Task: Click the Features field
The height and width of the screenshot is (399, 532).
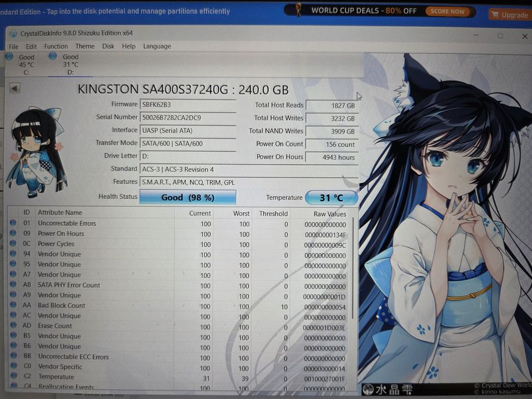Action: click(249, 182)
